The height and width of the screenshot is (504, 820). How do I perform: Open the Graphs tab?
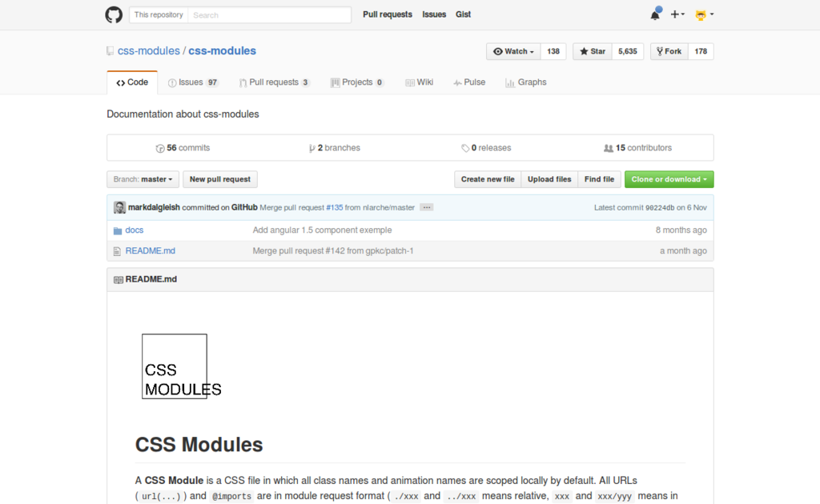tap(526, 82)
